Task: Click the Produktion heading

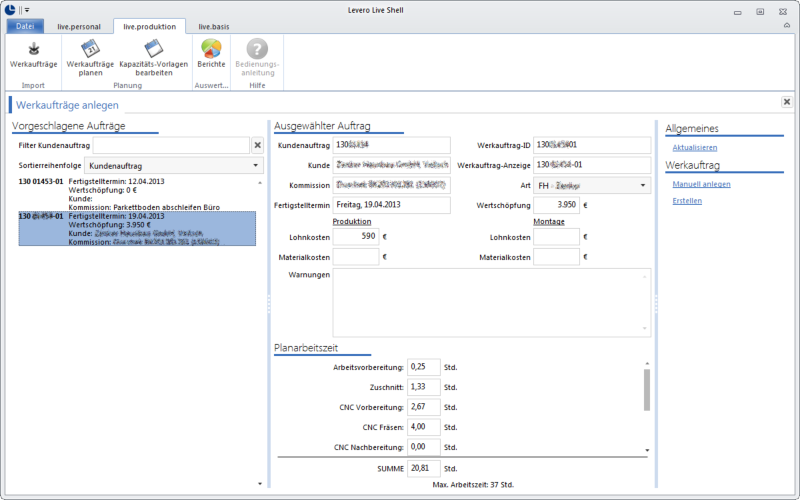Action: point(352,221)
